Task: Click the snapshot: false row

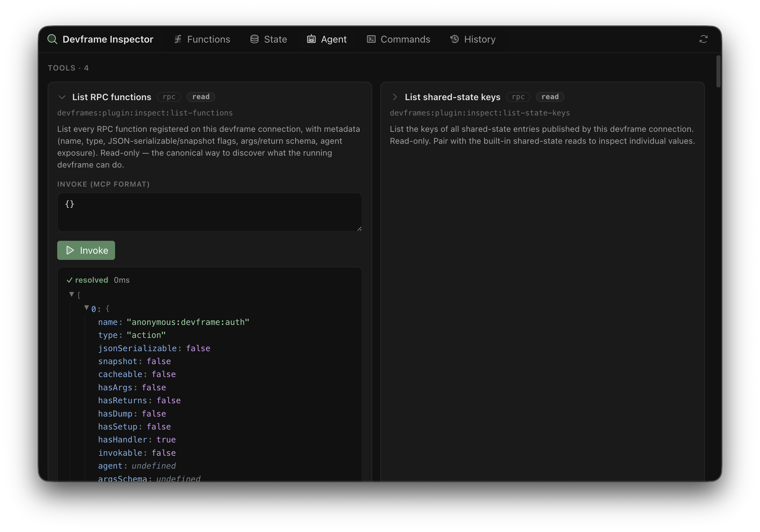Action: [x=134, y=361]
